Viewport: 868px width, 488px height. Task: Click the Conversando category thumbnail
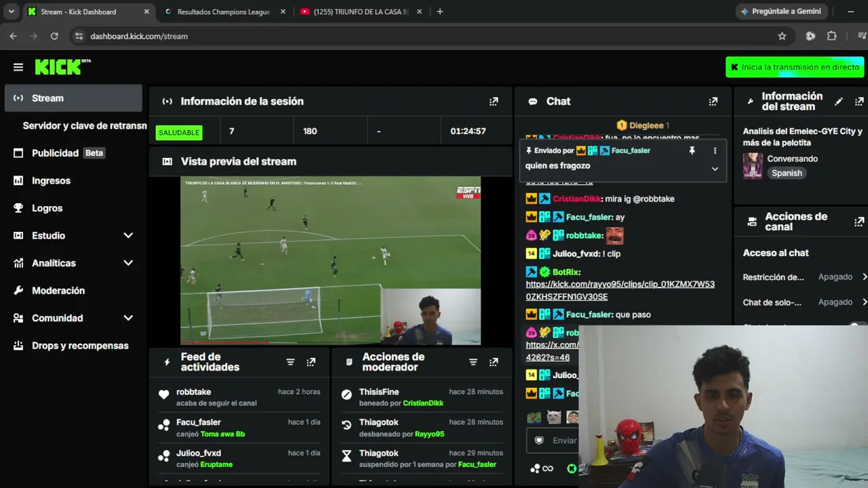753,166
